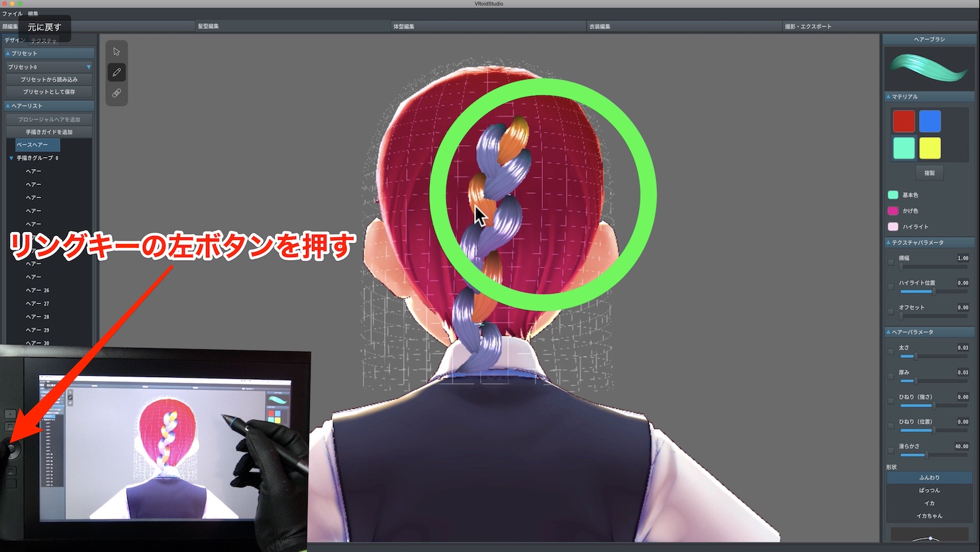Adjust the 太さ slider

pyautogui.click(x=934, y=356)
